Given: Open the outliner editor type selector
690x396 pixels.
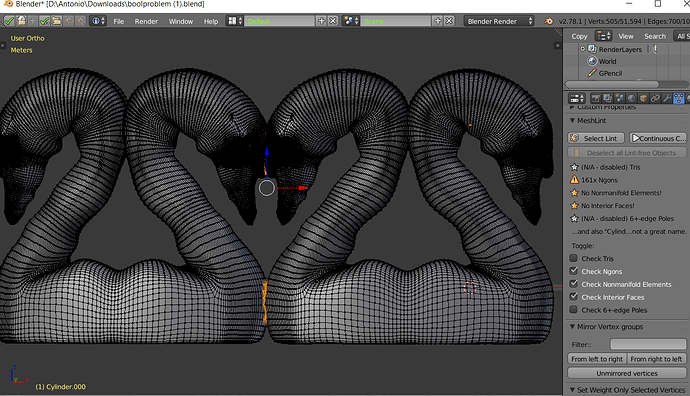Looking at the screenshot, I should tap(603, 36).
